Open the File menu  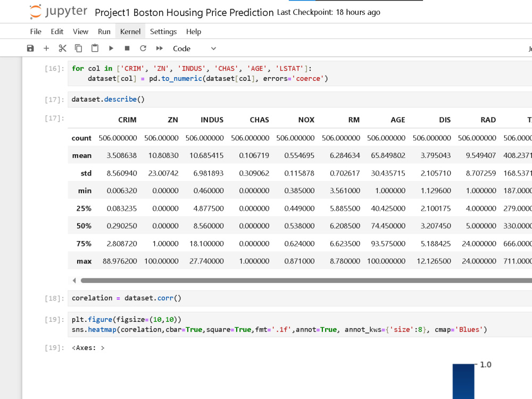click(x=36, y=31)
